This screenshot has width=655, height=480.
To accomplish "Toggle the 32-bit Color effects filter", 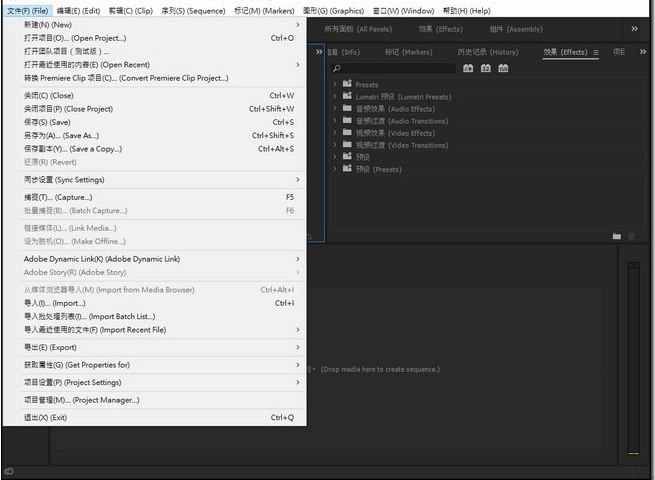I will coord(485,68).
